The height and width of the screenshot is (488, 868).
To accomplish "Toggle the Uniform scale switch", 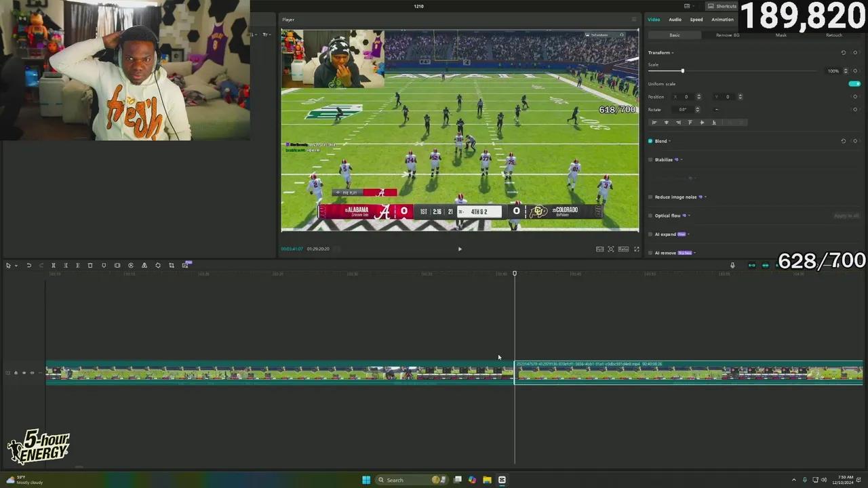I will point(854,83).
